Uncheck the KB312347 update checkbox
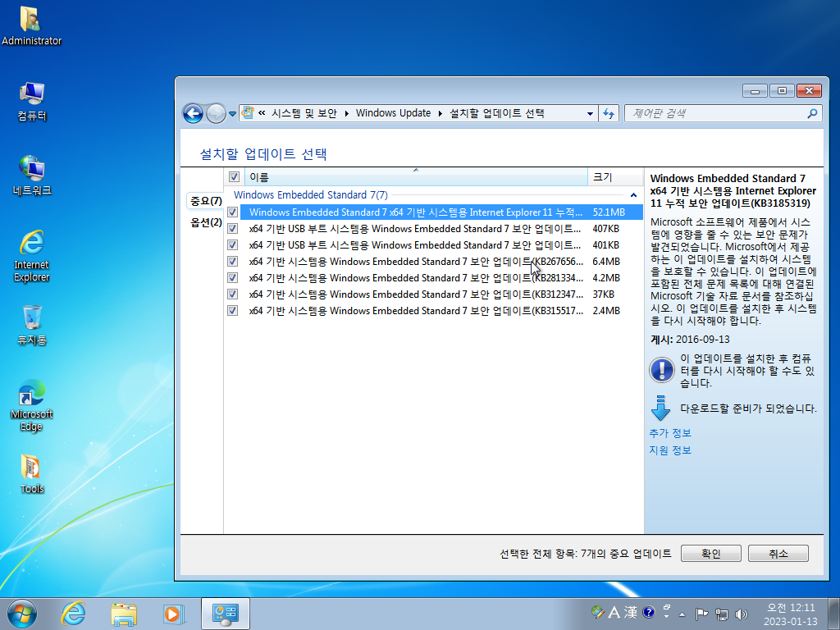840x630 pixels. click(x=232, y=294)
